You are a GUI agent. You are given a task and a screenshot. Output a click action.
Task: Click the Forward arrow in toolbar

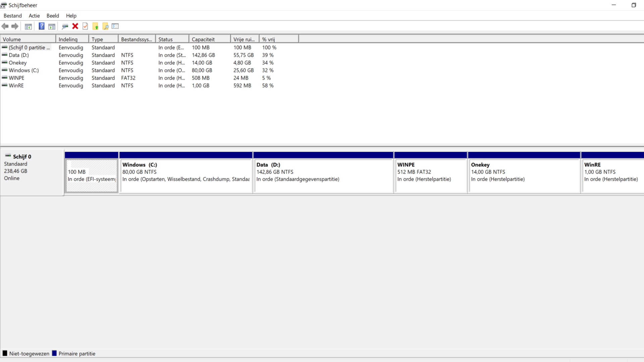15,26
